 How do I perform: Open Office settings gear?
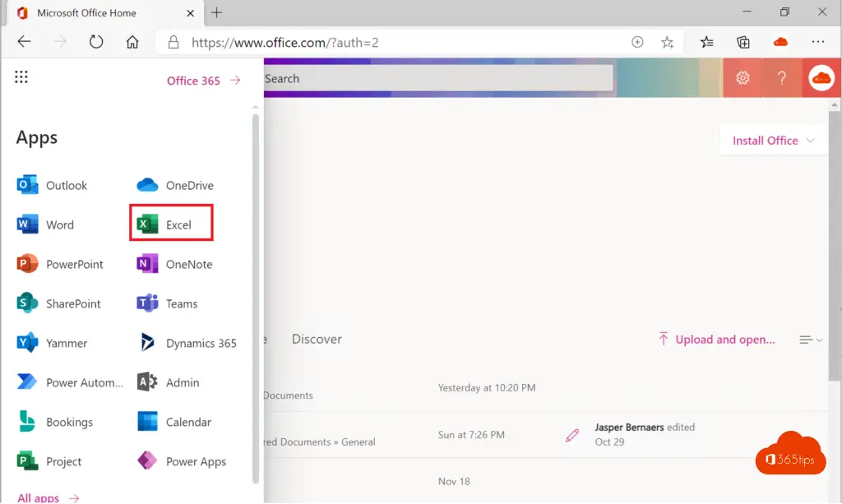point(743,78)
